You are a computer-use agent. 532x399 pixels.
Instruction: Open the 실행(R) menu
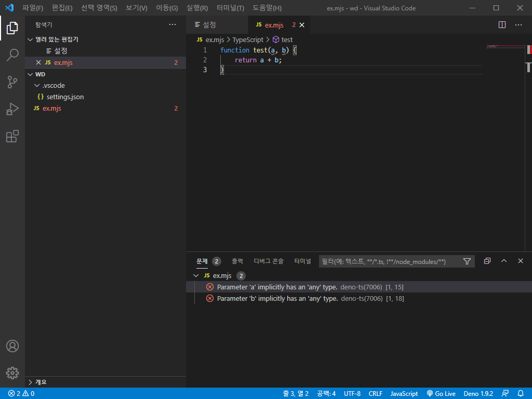click(x=196, y=8)
